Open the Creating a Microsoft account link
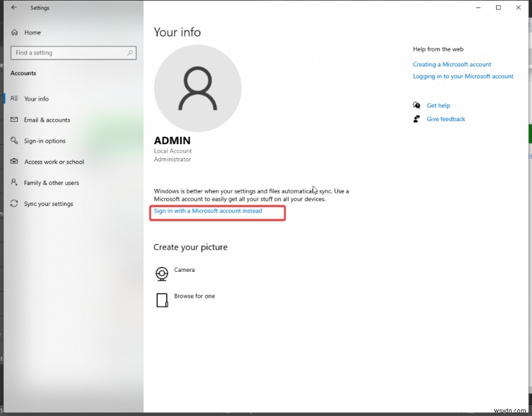This screenshot has width=532, height=416. 452,64
